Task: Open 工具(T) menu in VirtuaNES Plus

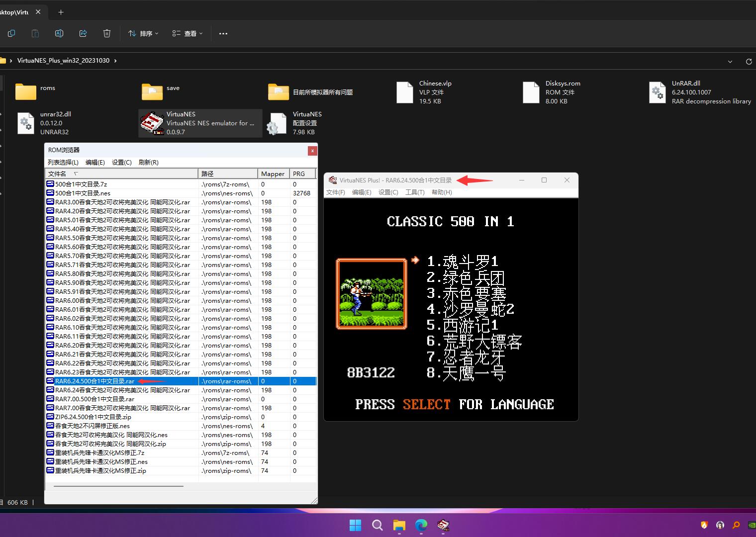Action: coord(415,192)
